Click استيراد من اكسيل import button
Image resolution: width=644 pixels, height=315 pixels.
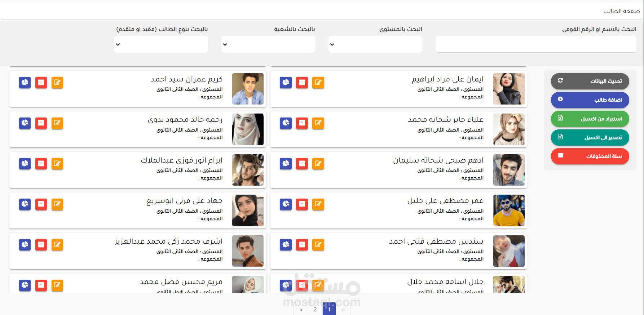coord(590,119)
